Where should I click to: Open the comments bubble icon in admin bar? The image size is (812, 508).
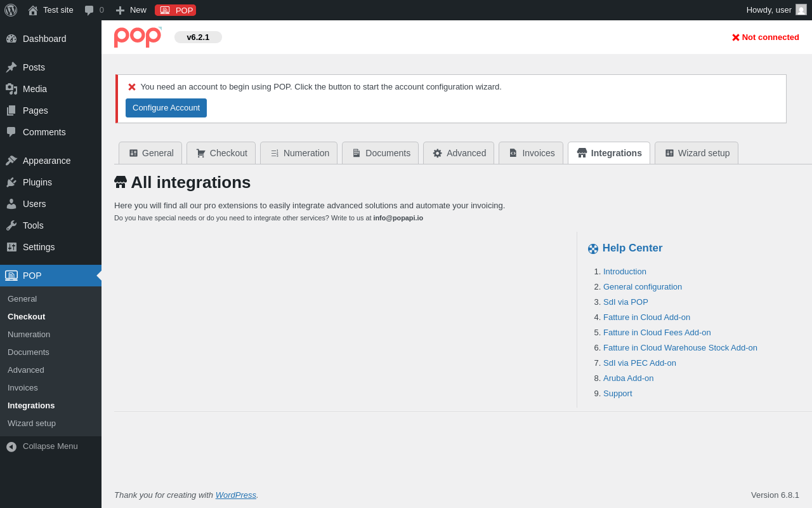pos(89,10)
